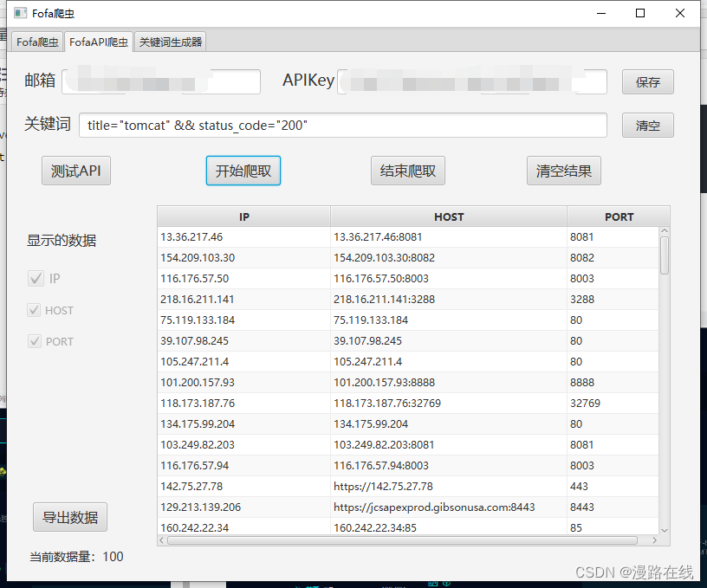The width and height of the screenshot is (707, 588).
Task: Select the FofaAPI爬虫 tab
Action: 99,42
